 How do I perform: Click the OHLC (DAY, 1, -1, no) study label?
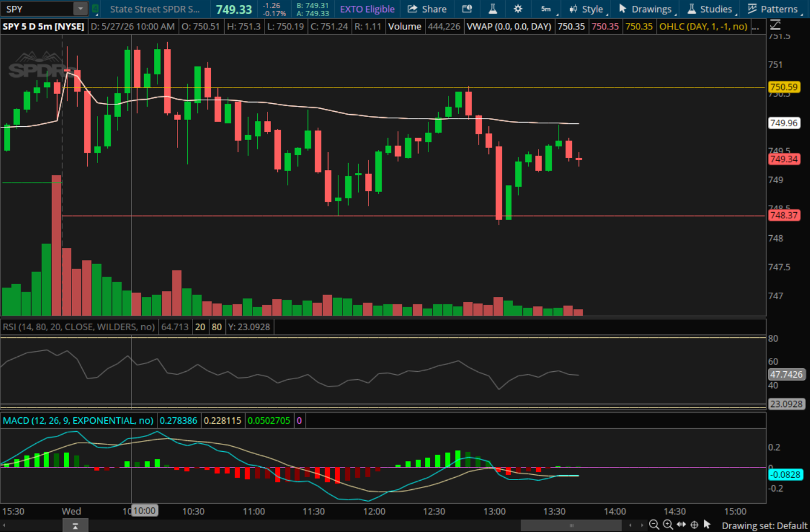click(x=703, y=26)
